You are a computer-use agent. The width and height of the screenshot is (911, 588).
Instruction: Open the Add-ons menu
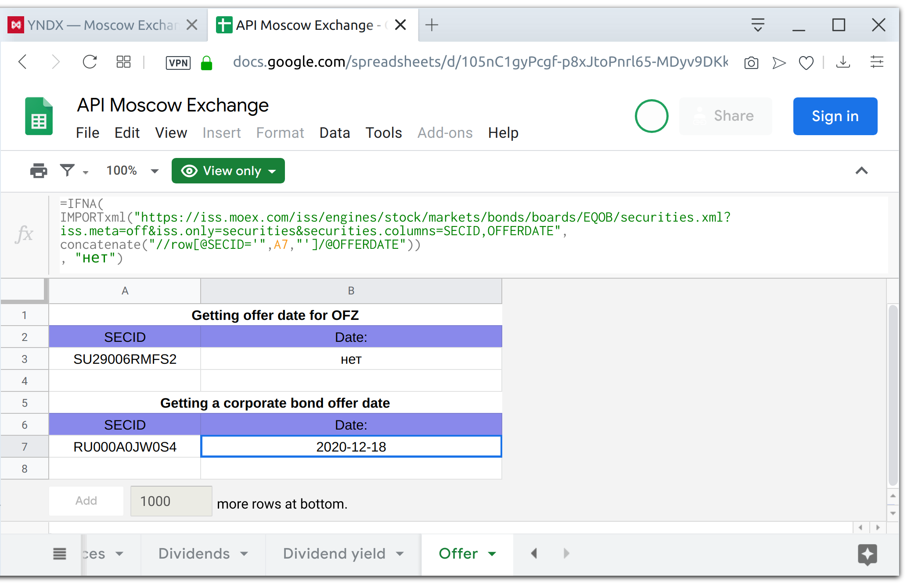[x=445, y=133]
